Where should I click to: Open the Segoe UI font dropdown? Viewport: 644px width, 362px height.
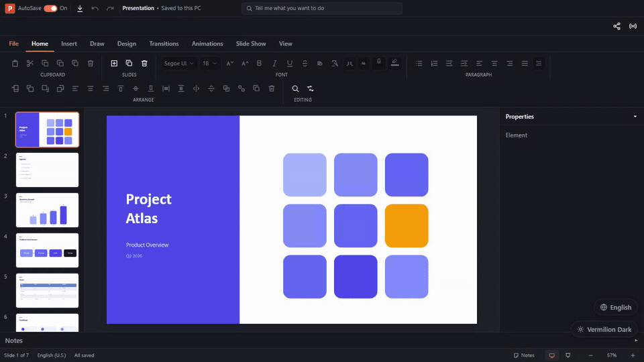tap(178, 63)
